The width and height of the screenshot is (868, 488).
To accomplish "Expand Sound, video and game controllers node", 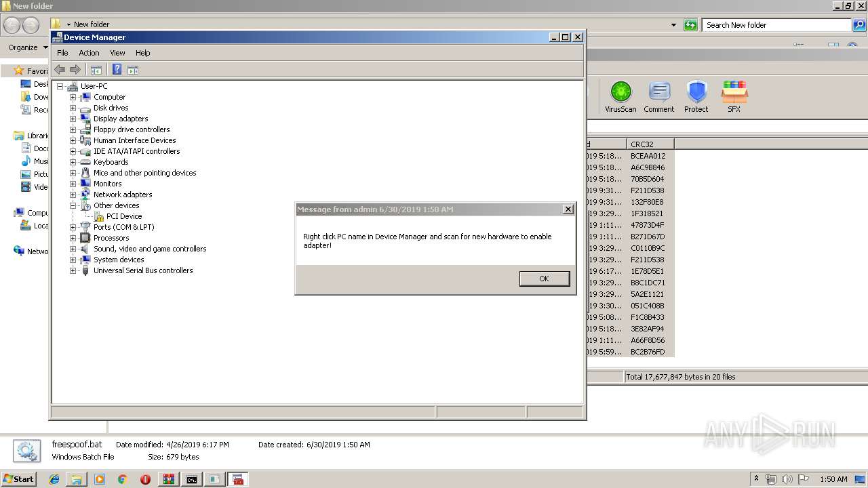I will point(73,249).
